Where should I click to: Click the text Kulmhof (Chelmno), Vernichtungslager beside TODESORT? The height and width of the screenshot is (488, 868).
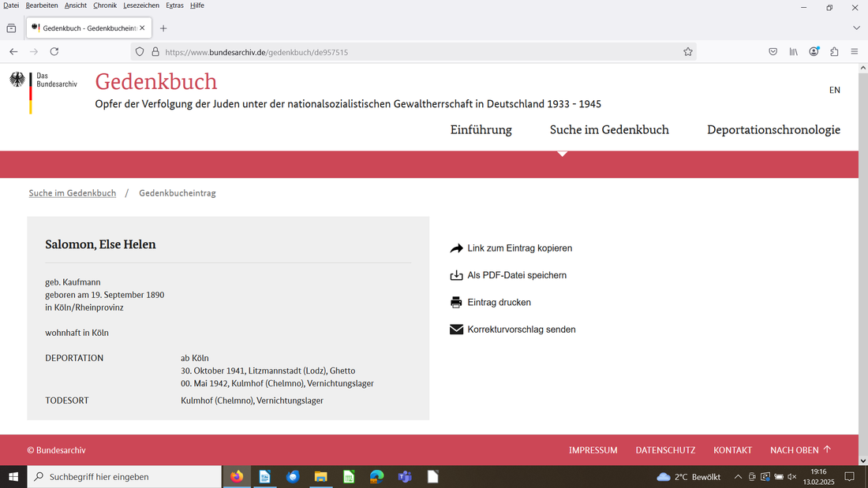tap(252, 400)
